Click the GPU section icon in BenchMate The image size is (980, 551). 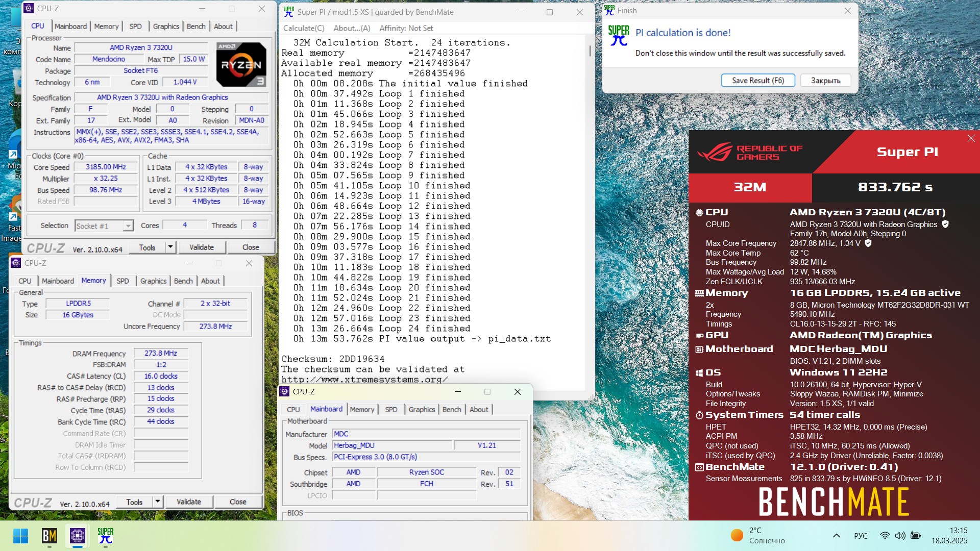699,335
